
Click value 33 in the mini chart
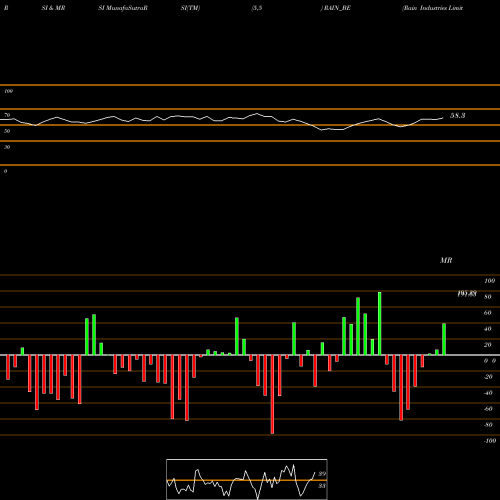tap(322, 486)
